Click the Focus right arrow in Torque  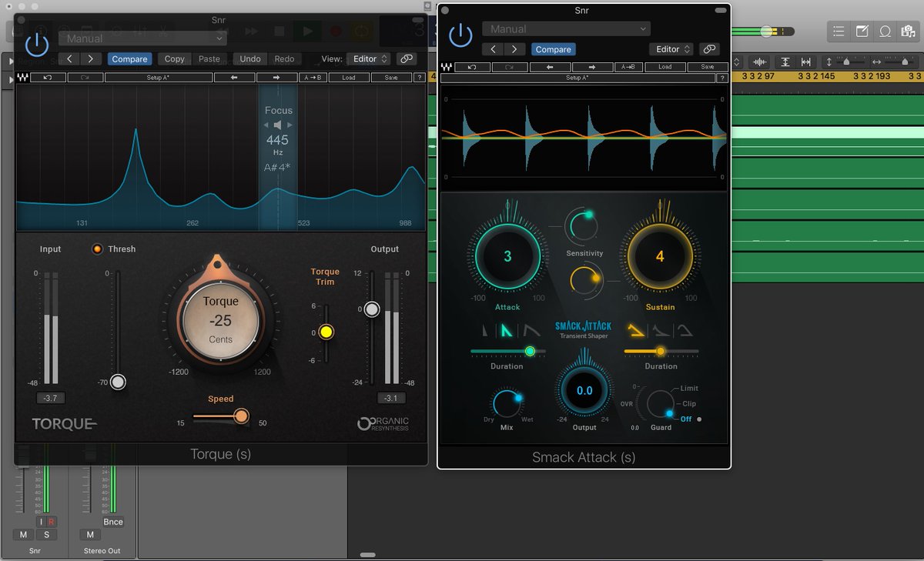pos(290,125)
